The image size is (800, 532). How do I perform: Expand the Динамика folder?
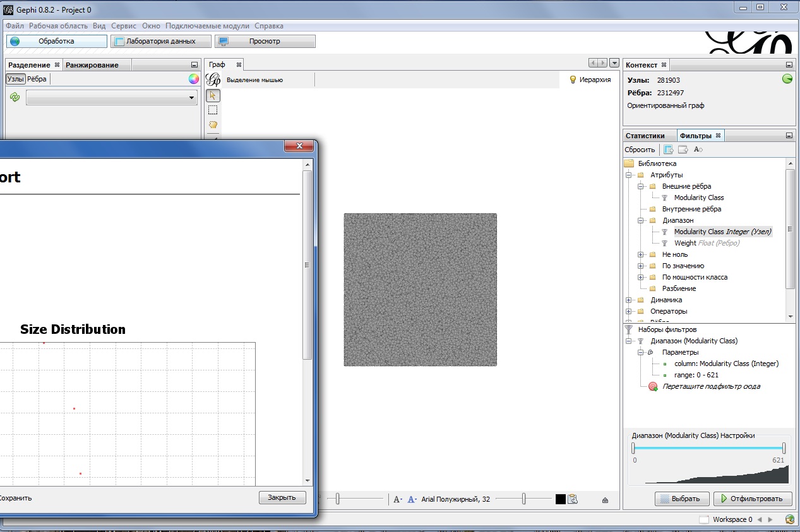click(629, 300)
